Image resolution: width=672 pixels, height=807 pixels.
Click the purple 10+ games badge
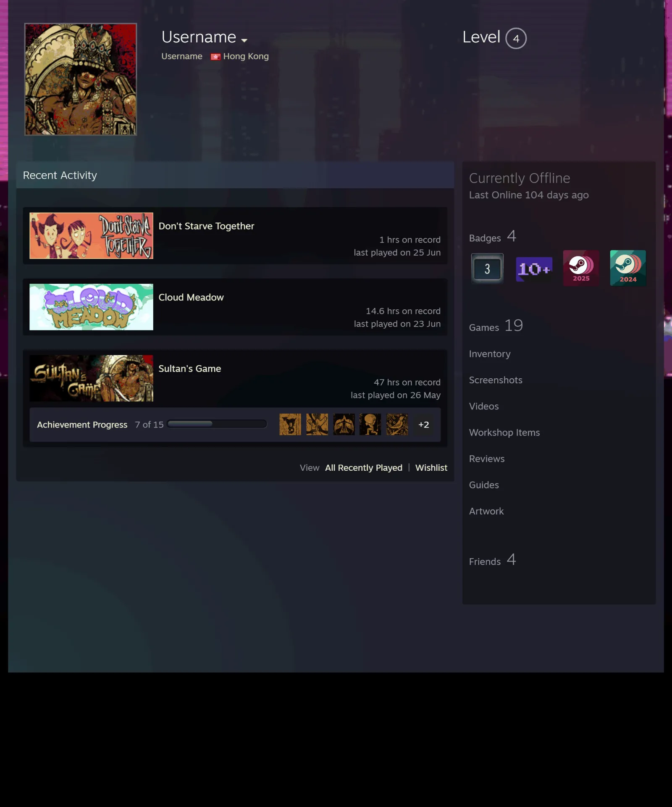pos(534,269)
